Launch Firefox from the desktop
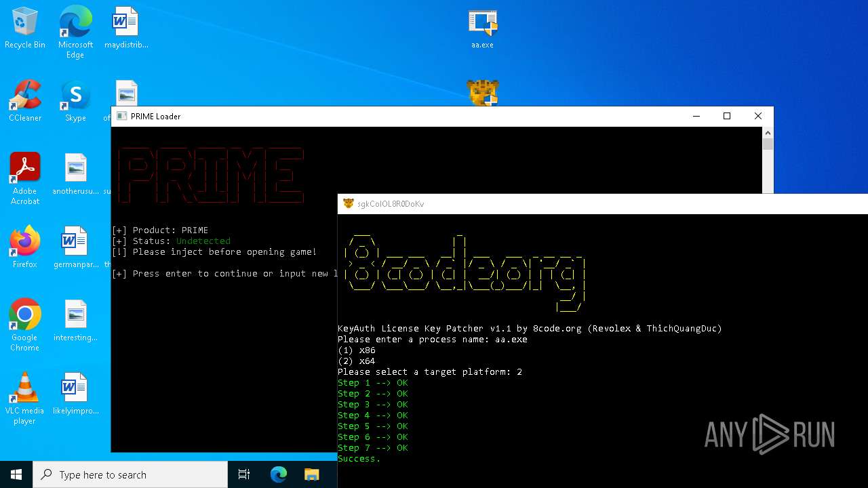This screenshot has height=488, width=868. pos(25,248)
